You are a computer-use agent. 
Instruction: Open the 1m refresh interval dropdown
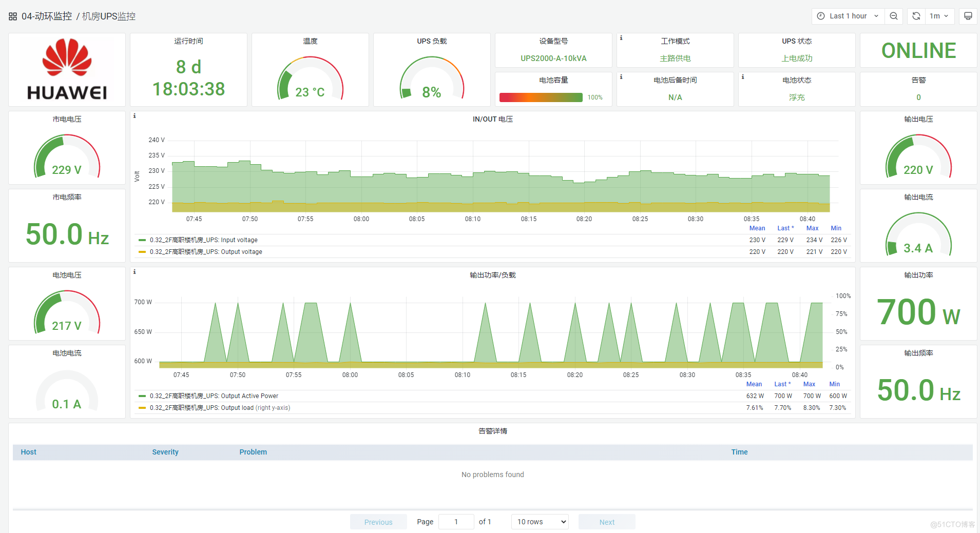click(939, 16)
